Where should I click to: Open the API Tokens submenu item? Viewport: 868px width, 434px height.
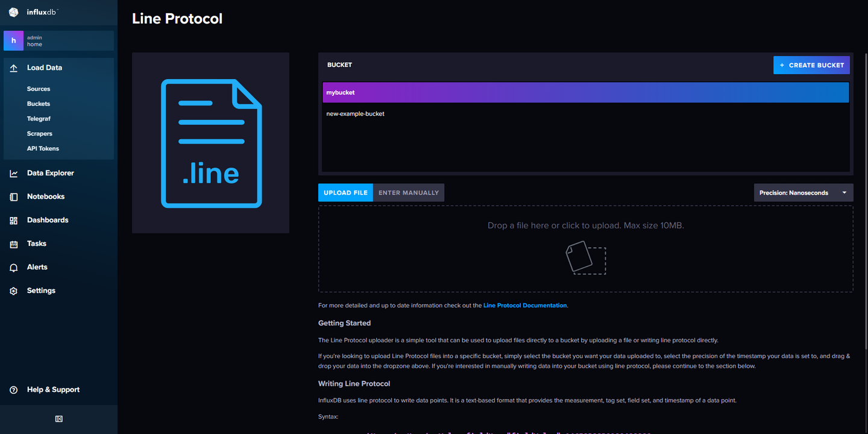[x=43, y=148]
